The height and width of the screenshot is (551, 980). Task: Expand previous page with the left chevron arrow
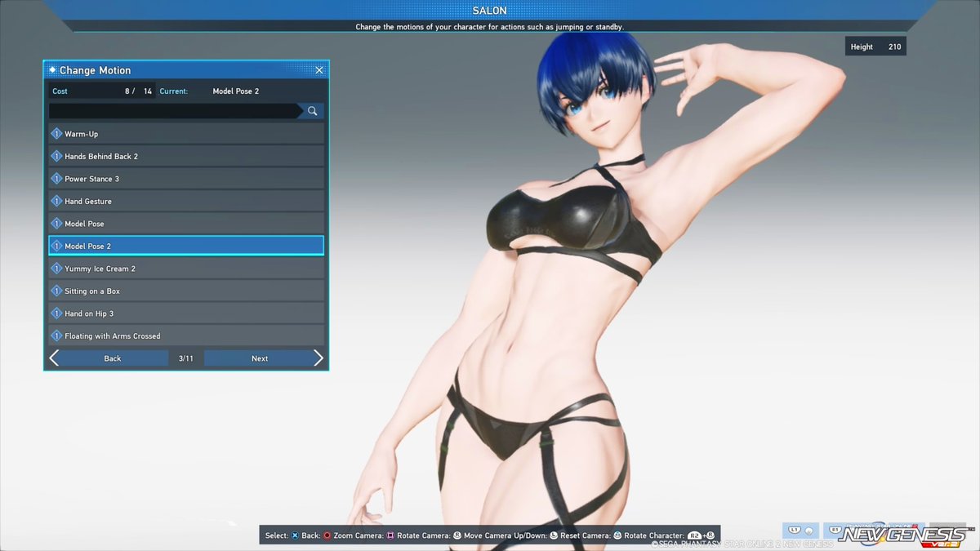pyautogui.click(x=54, y=358)
